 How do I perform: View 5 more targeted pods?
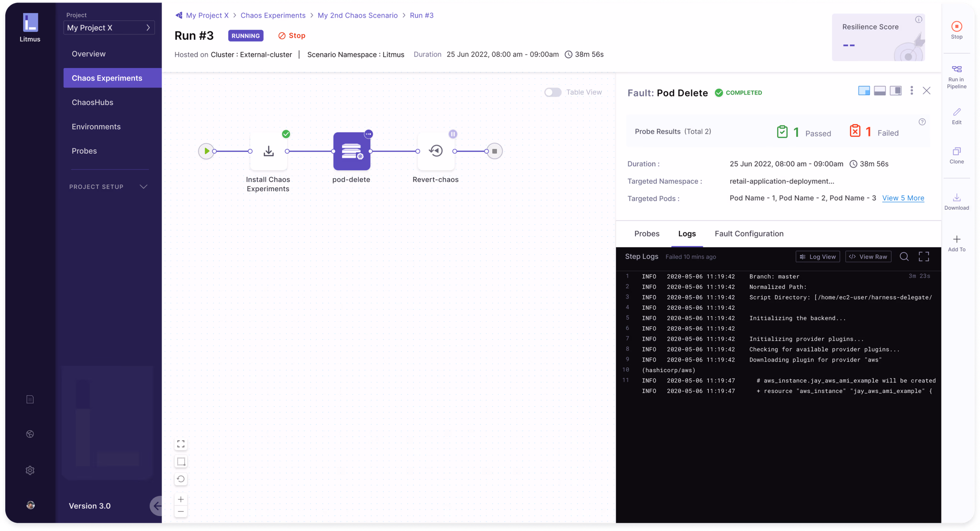pos(903,198)
